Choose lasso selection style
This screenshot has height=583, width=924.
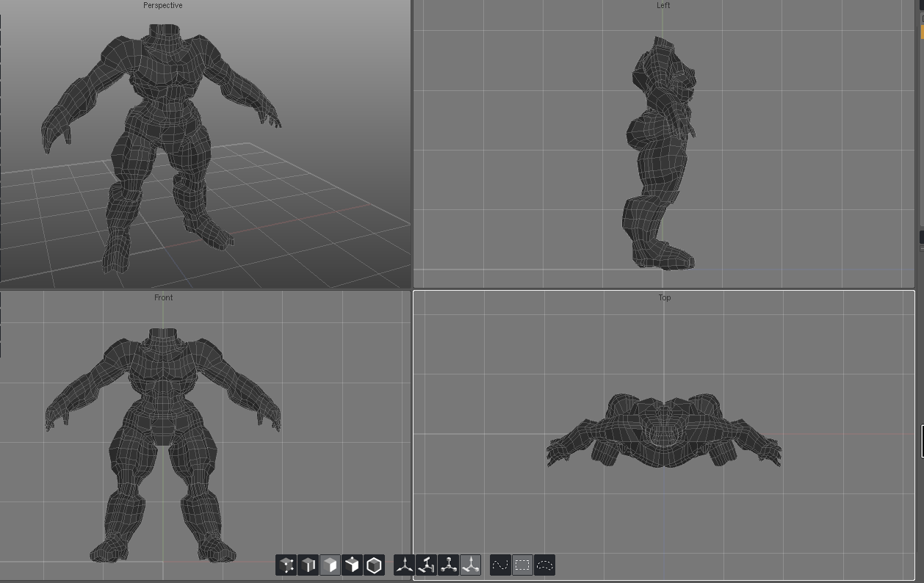544,565
